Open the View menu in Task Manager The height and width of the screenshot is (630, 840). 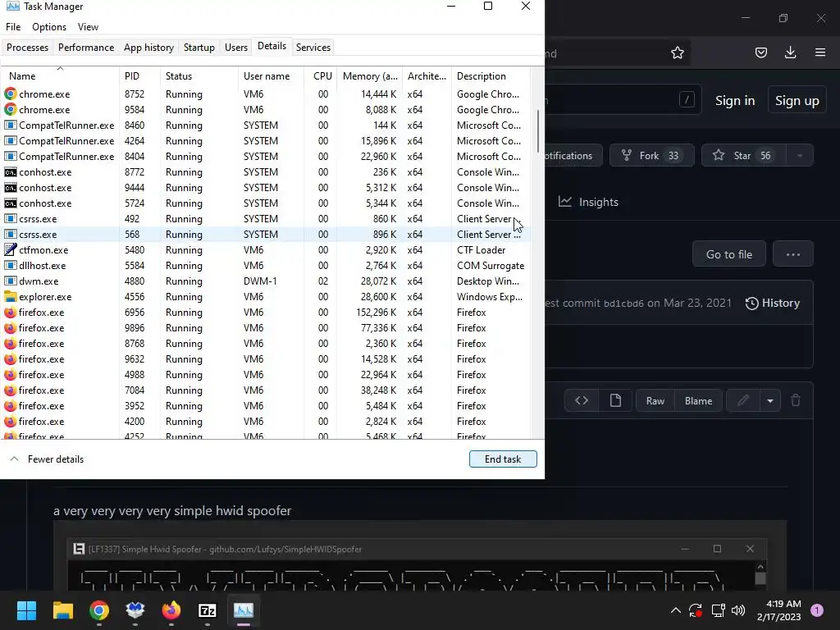pos(88,27)
